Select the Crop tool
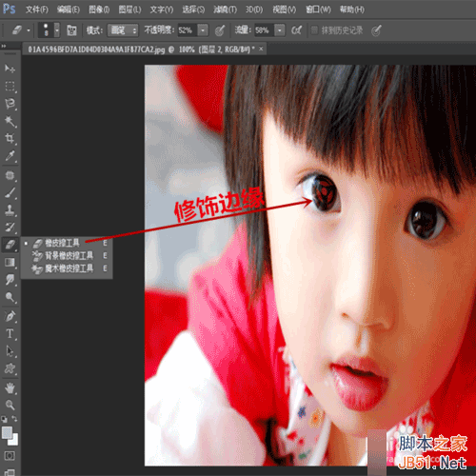476x476 pixels. pos(10,138)
